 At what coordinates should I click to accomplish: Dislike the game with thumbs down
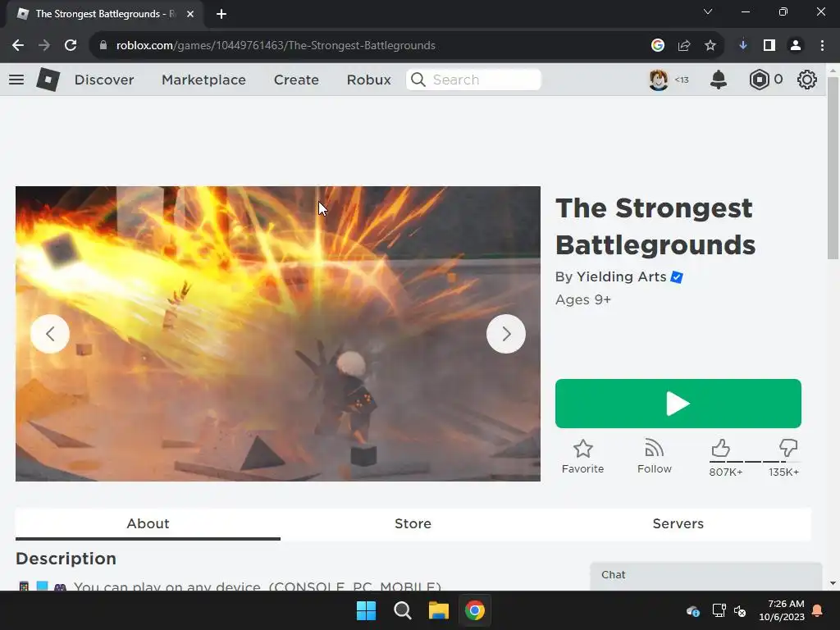[x=788, y=448]
